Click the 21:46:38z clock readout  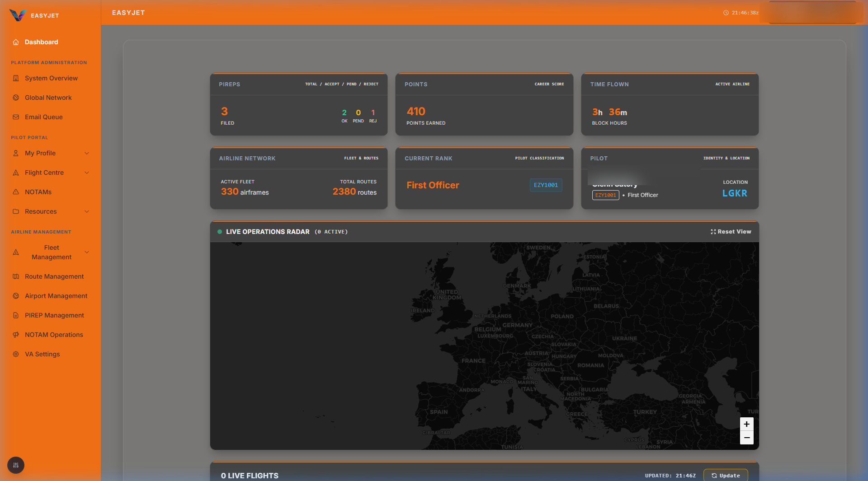click(745, 13)
